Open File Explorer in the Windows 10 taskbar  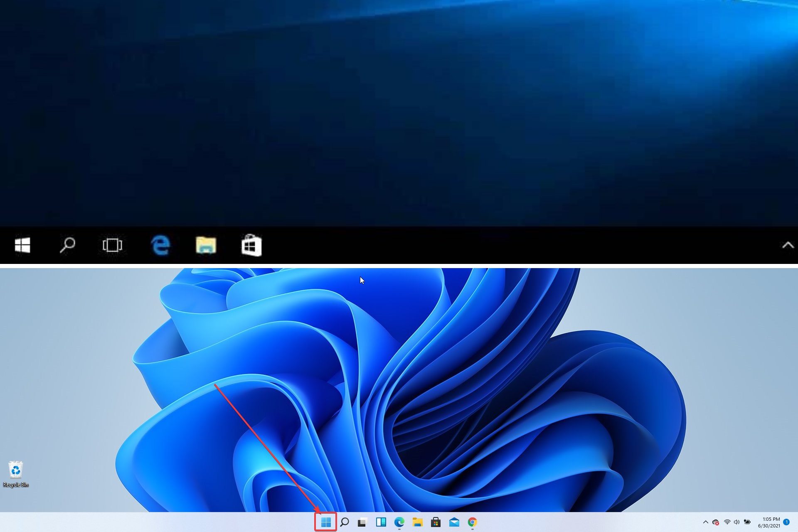click(x=206, y=245)
